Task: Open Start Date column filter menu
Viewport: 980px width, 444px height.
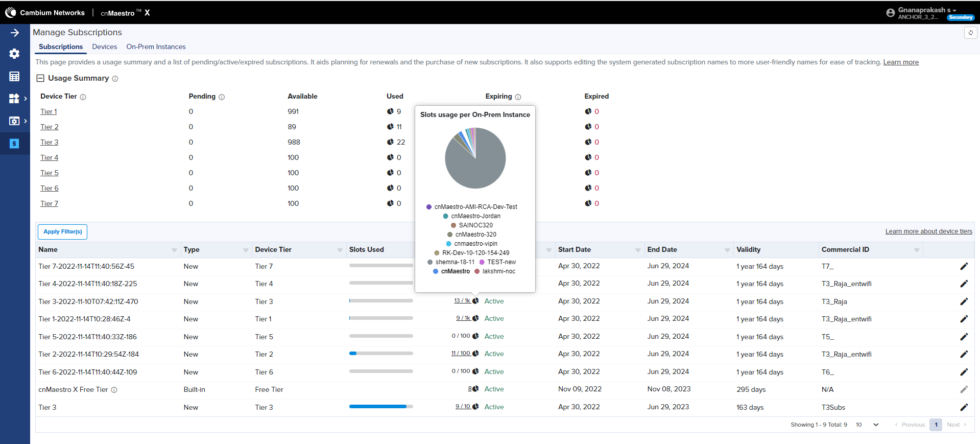Action: pos(638,250)
